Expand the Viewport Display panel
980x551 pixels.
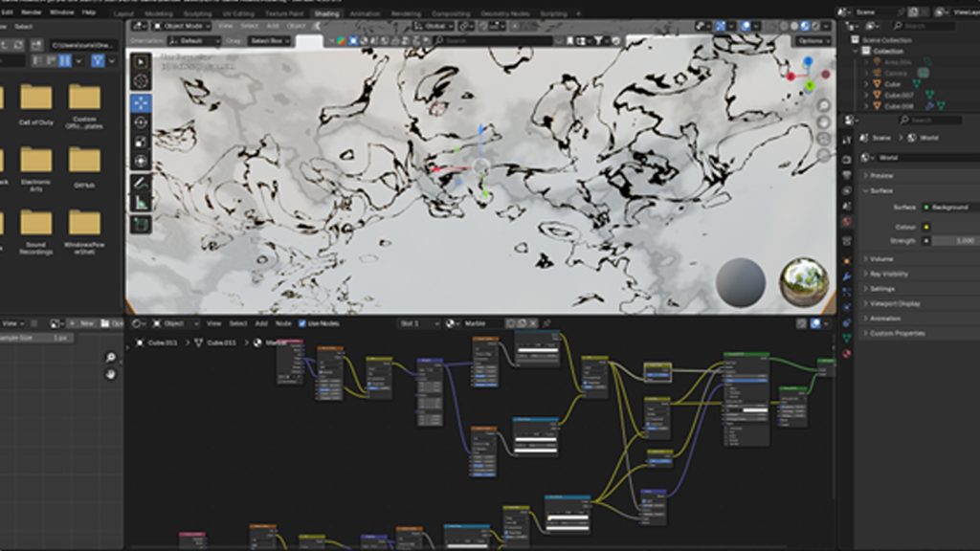pos(894,303)
